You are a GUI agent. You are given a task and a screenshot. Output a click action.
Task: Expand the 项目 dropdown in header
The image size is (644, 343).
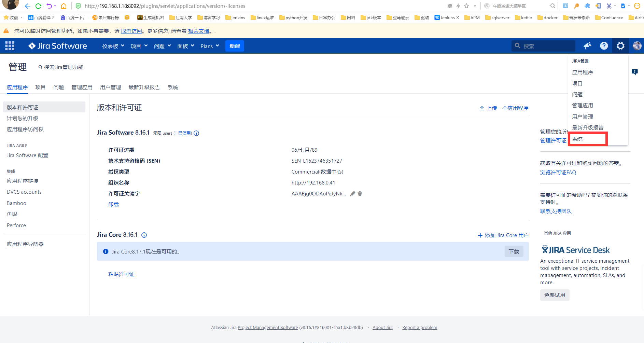[139, 46]
